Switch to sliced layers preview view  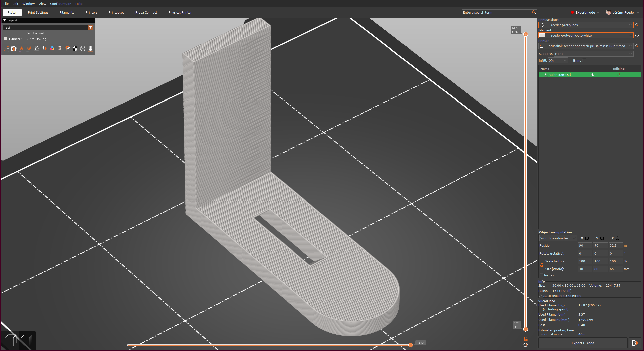(x=27, y=340)
